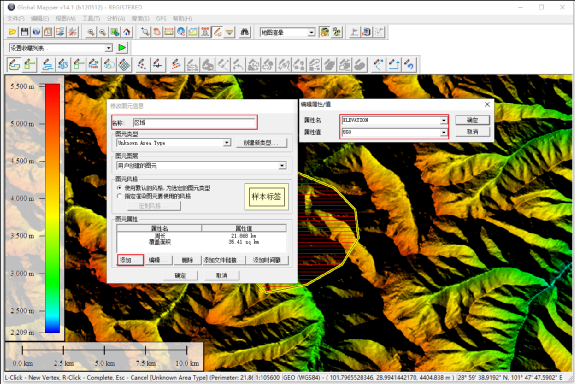Image resolution: width=575 pixels, height=384 pixels.
Task: Click the 名称 name input field
Action: (x=194, y=122)
